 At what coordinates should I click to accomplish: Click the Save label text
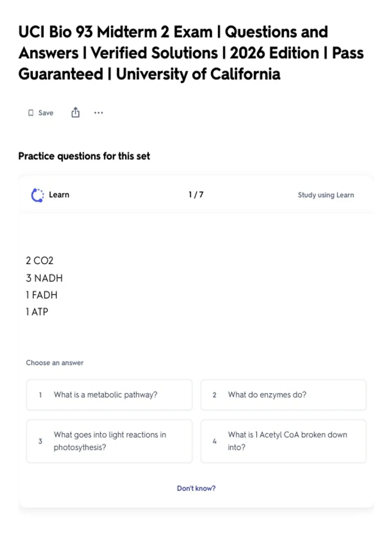click(46, 113)
